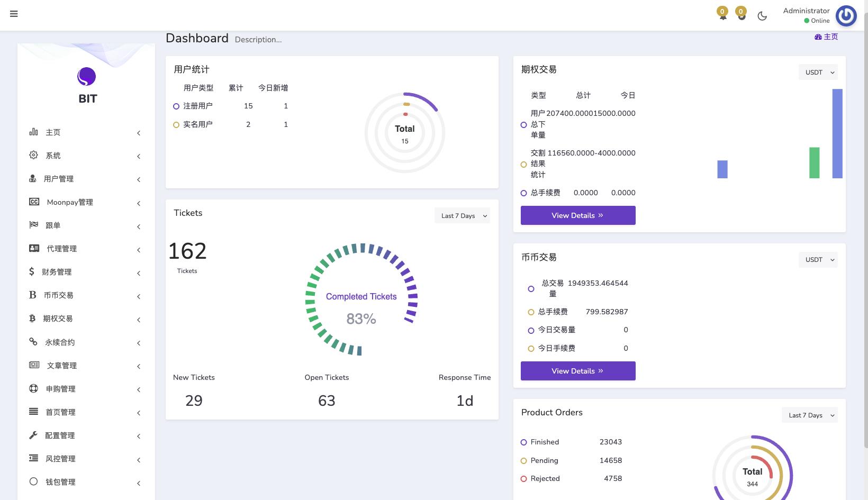Click the 财务管理 dollar icon
The image size is (868, 500).
(x=32, y=271)
